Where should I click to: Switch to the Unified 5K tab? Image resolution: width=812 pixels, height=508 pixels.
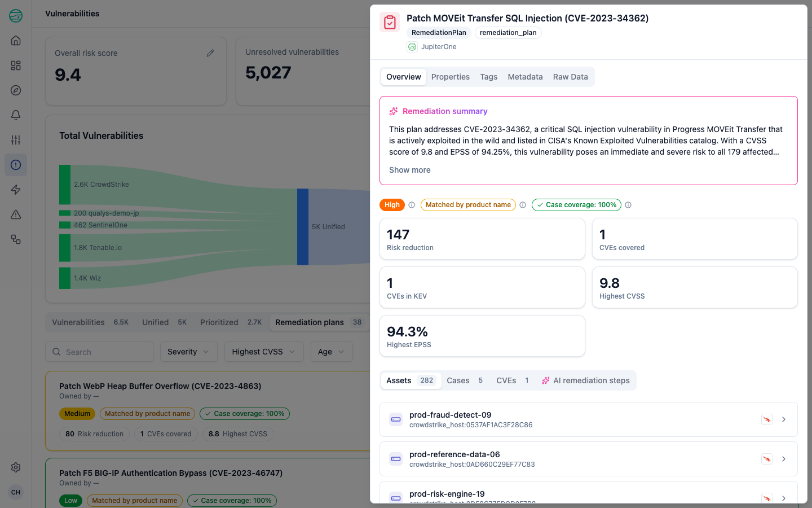[x=164, y=322]
